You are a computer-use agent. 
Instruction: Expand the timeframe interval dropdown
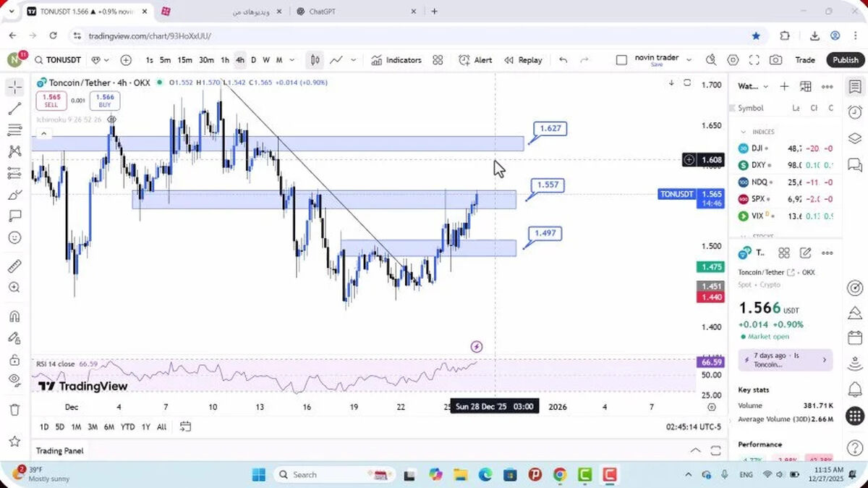[x=292, y=60]
